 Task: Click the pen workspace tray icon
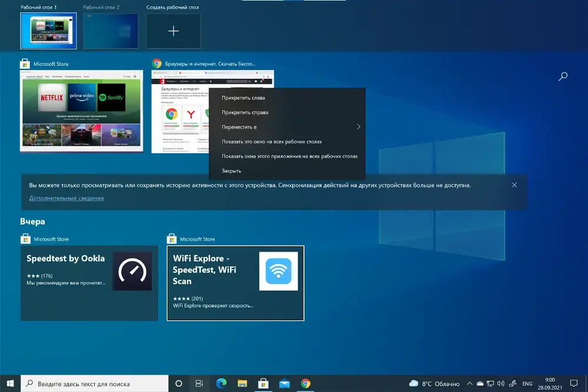513,383
